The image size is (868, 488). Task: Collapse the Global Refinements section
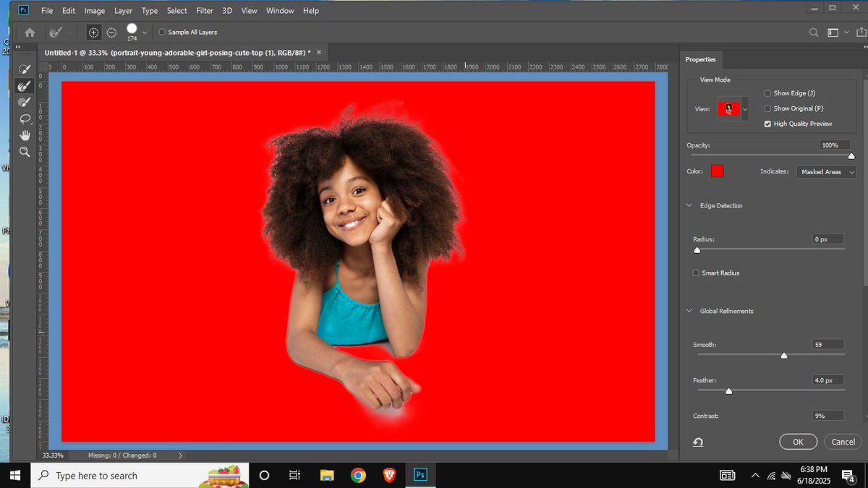[x=689, y=311]
